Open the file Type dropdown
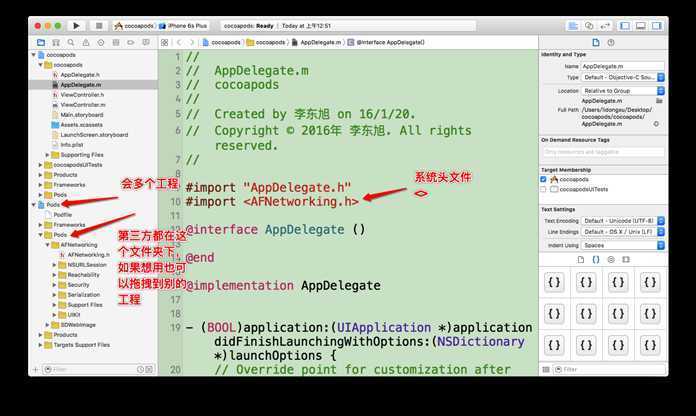Image resolution: width=696 pixels, height=416 pixels. coord(623,77)
